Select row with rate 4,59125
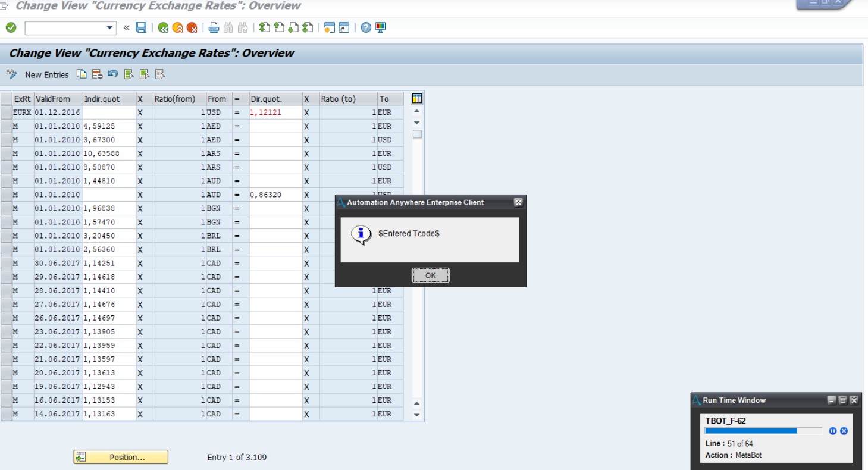The image size is (868, 470). [x=6, y=126]
